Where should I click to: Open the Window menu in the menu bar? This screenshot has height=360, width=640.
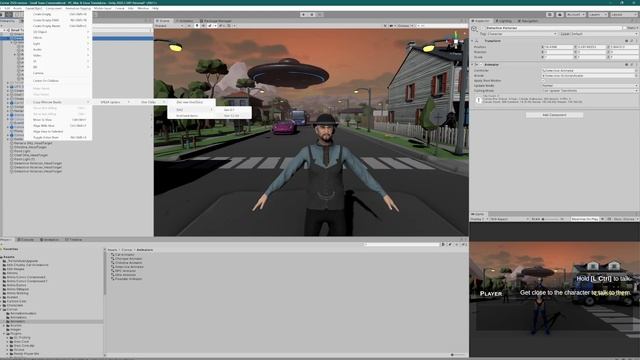(x=143, y=8)
